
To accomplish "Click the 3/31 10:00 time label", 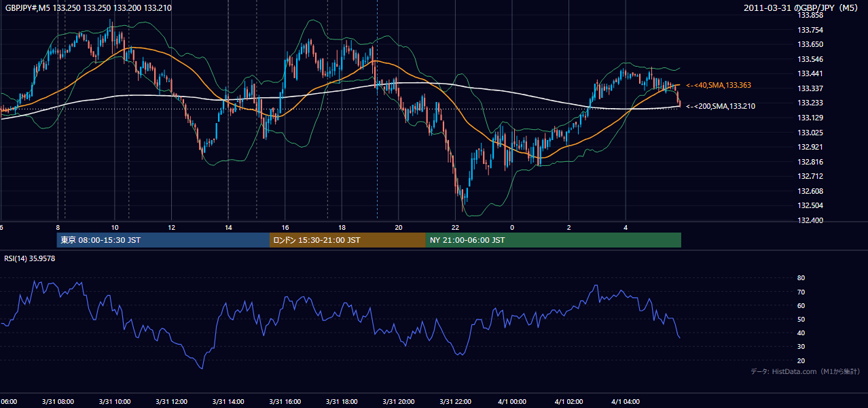I will coord(115,401).
